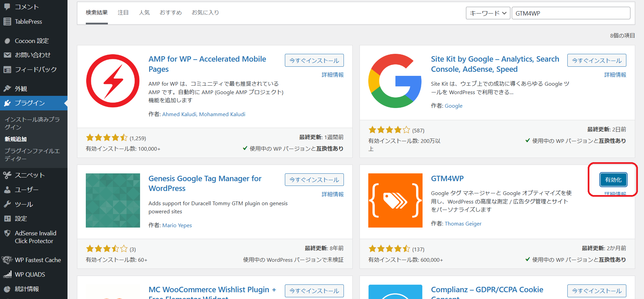Image resolution: width=644 pixels, height=299 pixels.
Task: Open author link Ahmed Kaludi, Mohammed Kaludi
Action: (x=204, y=114)
